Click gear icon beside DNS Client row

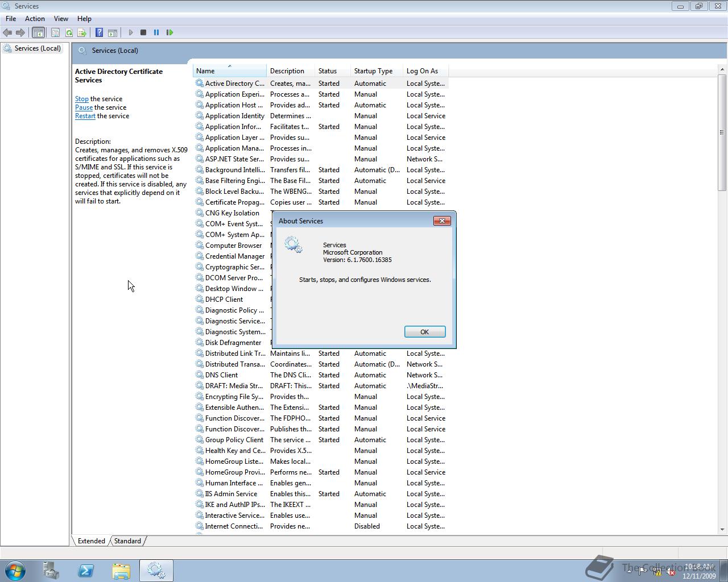point(200,375)
